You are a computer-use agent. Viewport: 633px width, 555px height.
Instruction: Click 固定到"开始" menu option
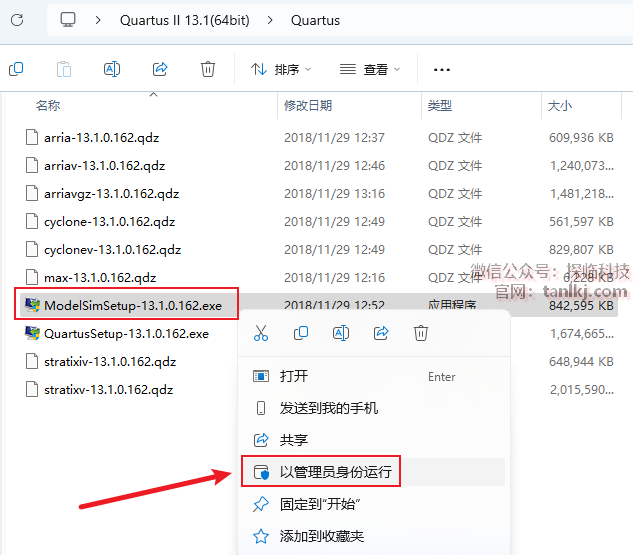click(320, 504)
